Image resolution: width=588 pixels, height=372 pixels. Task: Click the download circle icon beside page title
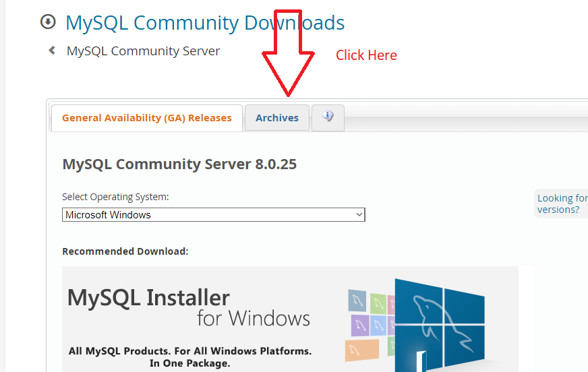click(x=48, y=22)
